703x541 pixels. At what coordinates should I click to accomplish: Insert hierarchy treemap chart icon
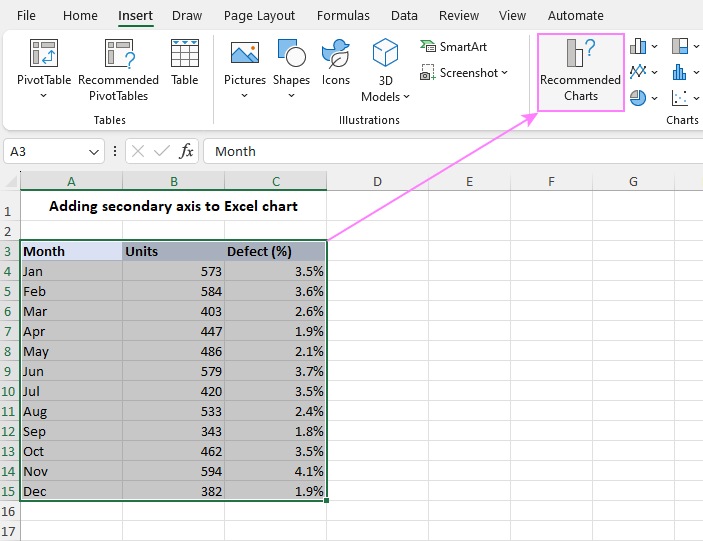680,46
